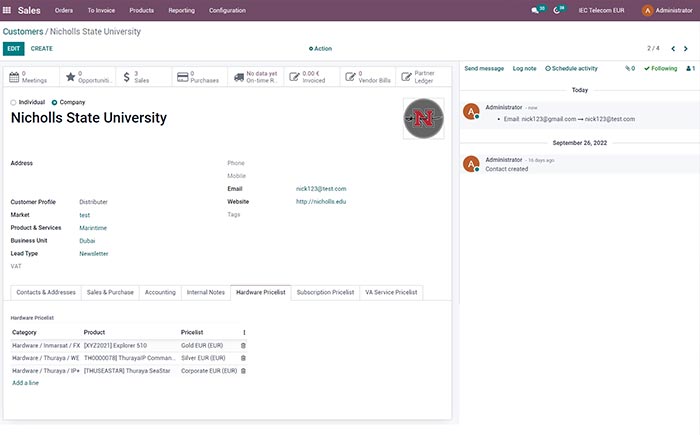Go to the previous customer record
The image size is (700, 435).
[674, 48]
